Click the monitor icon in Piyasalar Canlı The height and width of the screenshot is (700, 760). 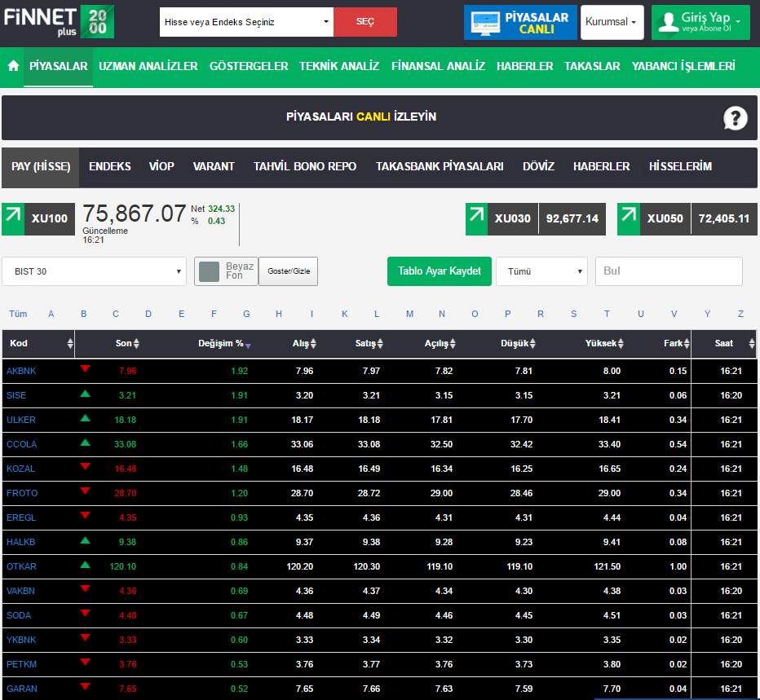pos(485,23)
